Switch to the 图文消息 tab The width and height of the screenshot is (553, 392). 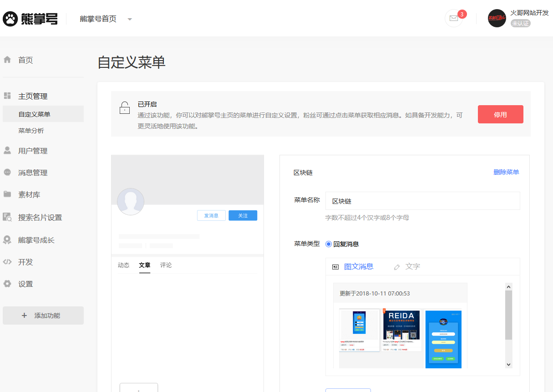[358, 267]
